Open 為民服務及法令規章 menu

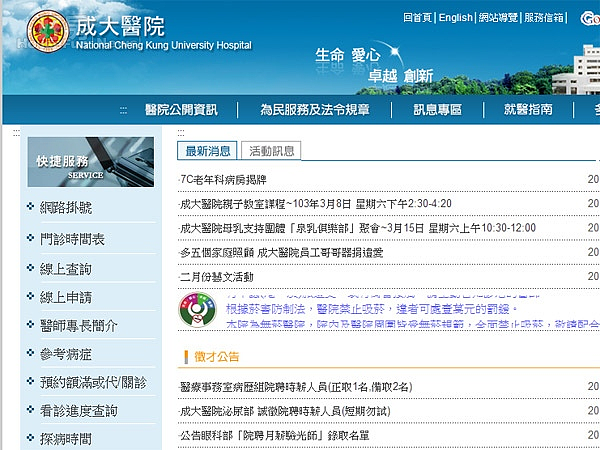pyautogui.click(x=315, y=110)
